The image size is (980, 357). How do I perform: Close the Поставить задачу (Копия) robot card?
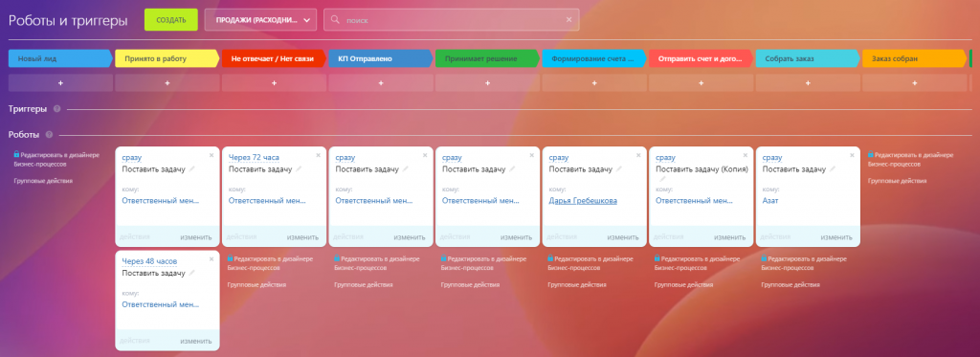[x=745, y=155]
